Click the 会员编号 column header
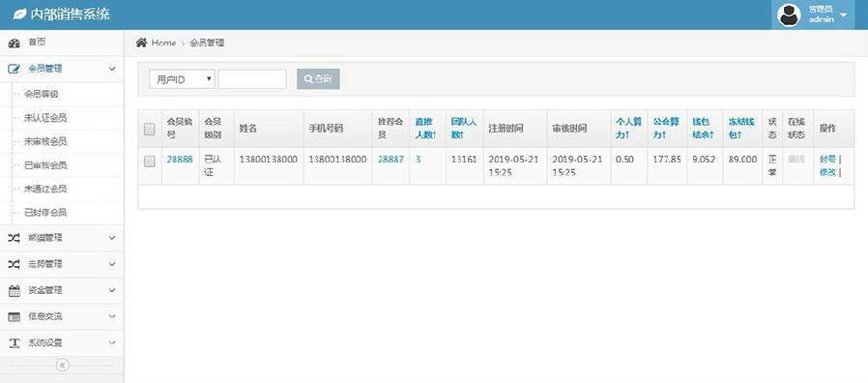 pyautogui.click(x=180, y=128)
